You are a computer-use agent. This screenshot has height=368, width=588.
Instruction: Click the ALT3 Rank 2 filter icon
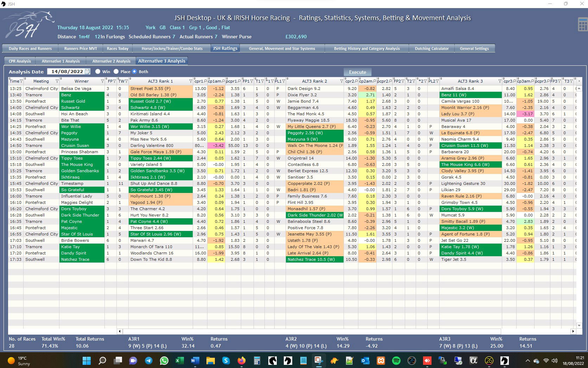pyautogui.click(x=341, y=81)
